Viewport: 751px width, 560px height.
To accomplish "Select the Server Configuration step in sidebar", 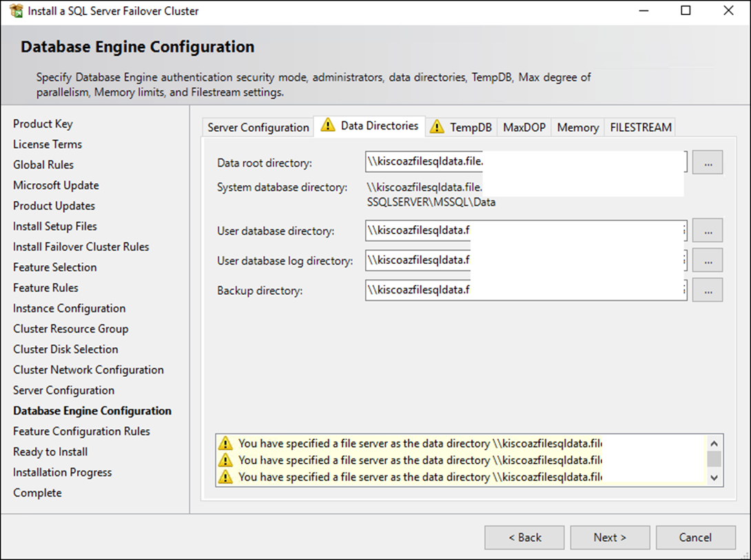I will coord(63,391).
